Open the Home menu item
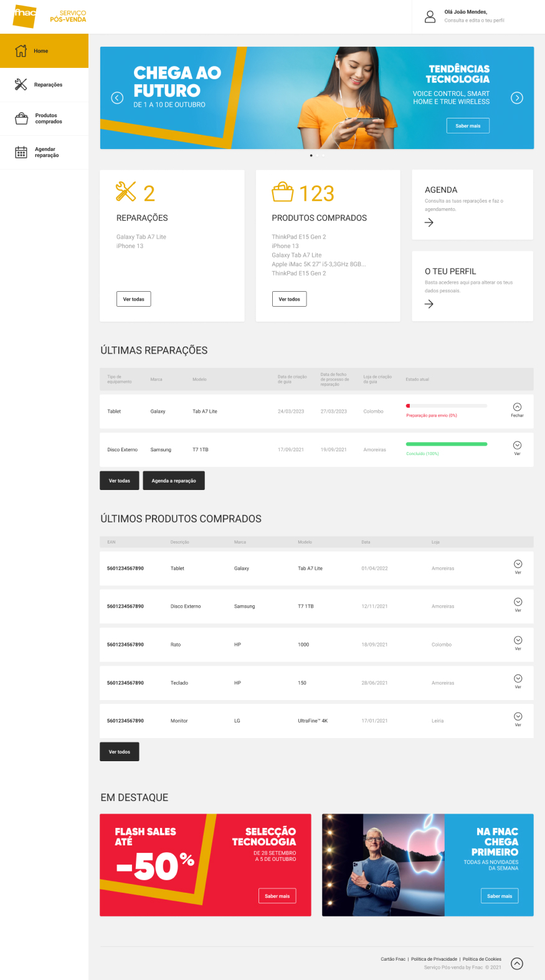 click(44, 51)
